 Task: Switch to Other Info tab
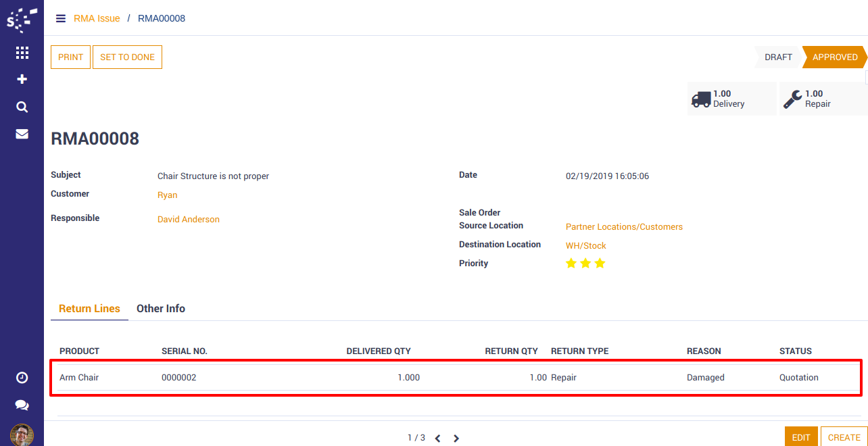pyautogui.click(x=161, y=309)
